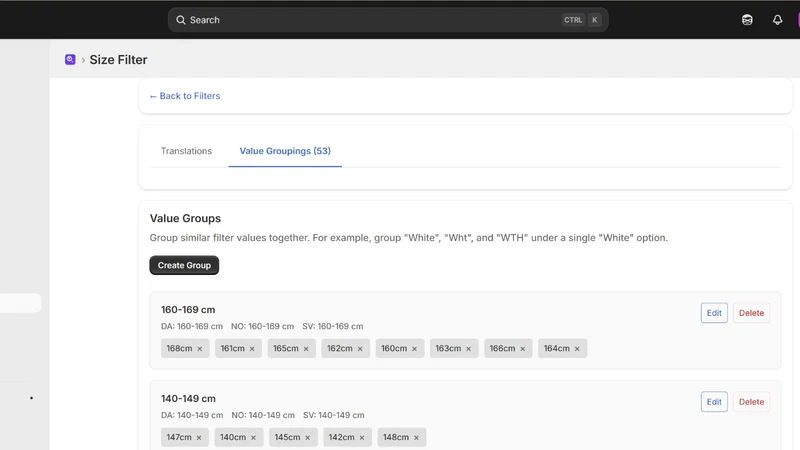This screenshot has height=450, width=800.
Task: Click the "SV: 140-149 cm" translation label
Action: 334,415
